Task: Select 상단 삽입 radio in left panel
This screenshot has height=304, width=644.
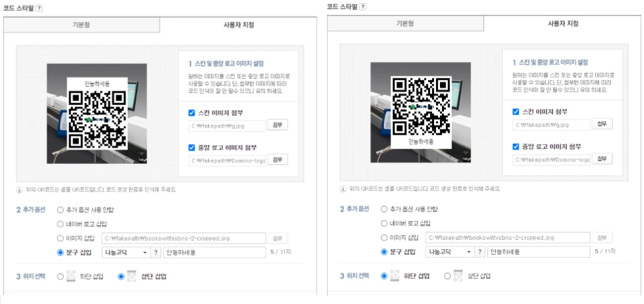Action: [121, 277]
